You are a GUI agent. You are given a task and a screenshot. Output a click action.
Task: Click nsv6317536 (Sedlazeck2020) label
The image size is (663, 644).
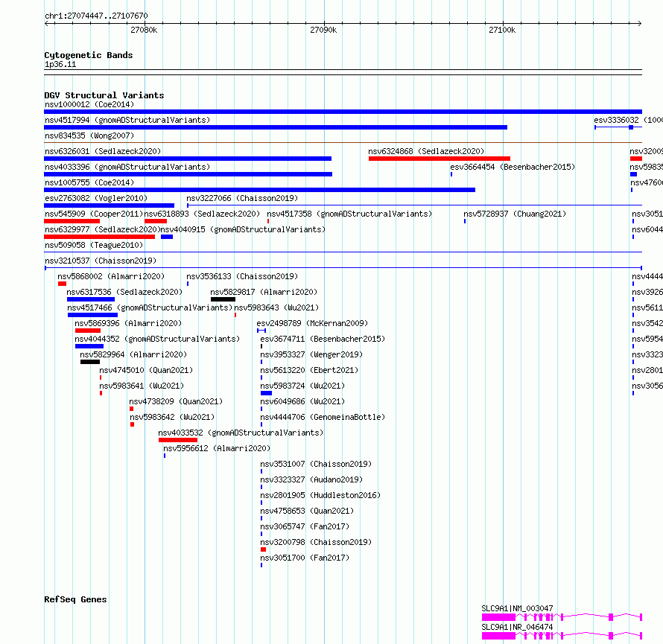click(124, 292)
